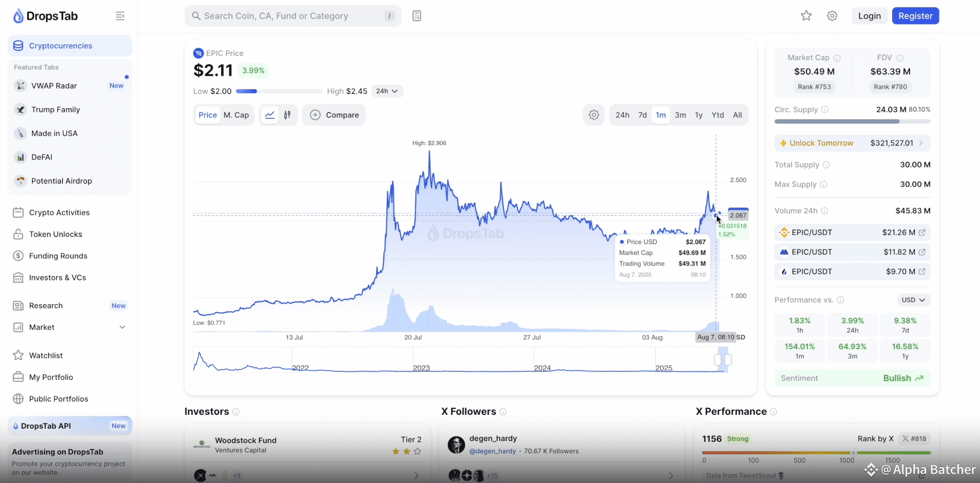The width and height of the screenshot is (980, 483).
Task: Click the Volume 24h info icon
Action: click(824, 211)
